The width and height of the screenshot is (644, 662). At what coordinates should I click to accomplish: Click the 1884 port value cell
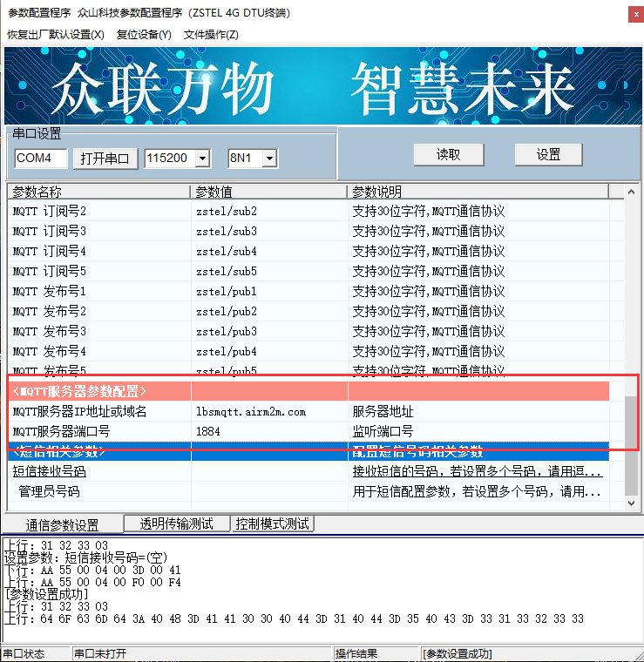coord(269,431)
